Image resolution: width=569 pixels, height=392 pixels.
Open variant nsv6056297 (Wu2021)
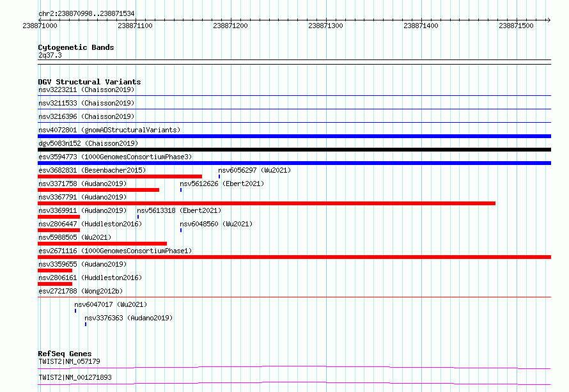(x=254, y=170)
